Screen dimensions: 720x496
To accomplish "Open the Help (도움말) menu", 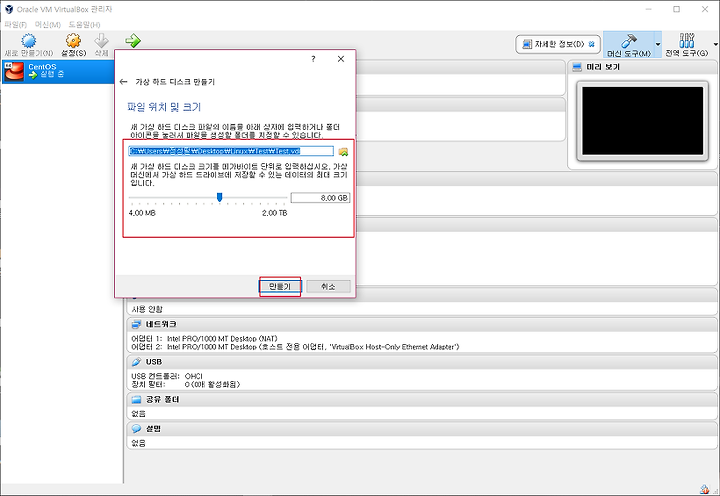I will pos(84,24).
